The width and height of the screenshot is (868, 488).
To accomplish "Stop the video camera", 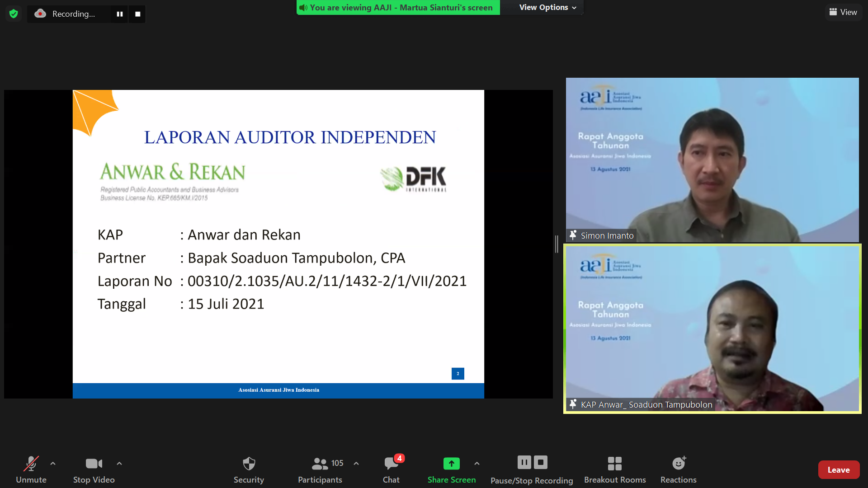I will coord(94,470).
